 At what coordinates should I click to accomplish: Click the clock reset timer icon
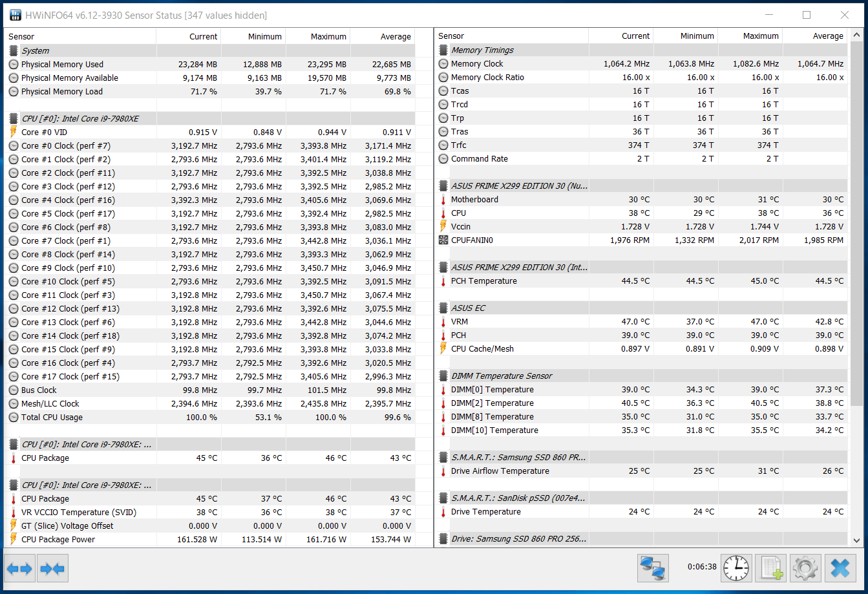coord(737,569)
